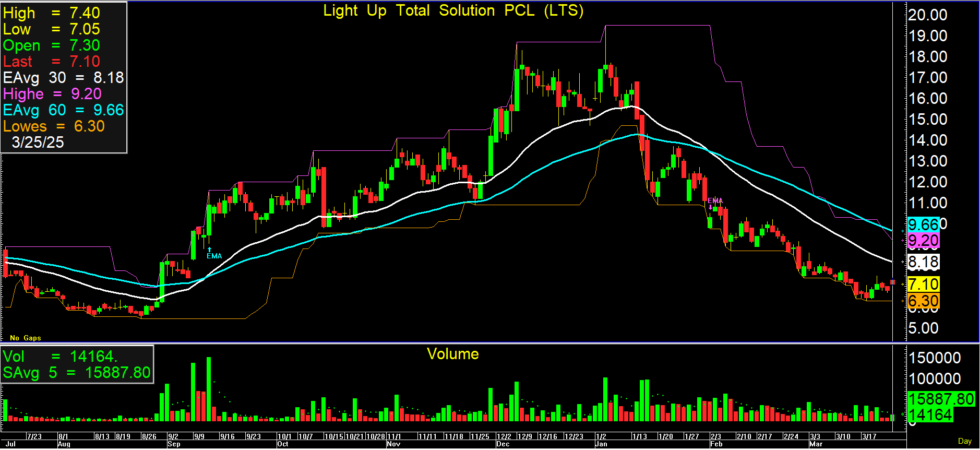Click the Jan month label
The height and width of the screenshot is (450, 980).
click(602, 444)
